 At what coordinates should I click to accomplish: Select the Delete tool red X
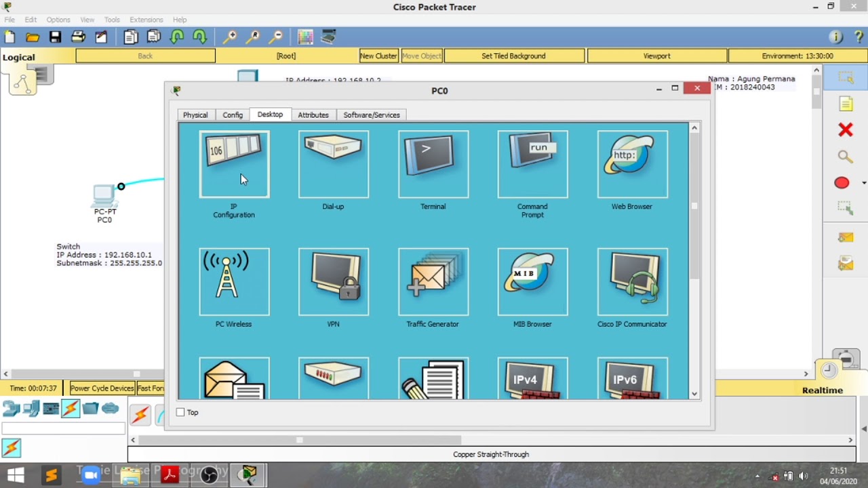845,129
